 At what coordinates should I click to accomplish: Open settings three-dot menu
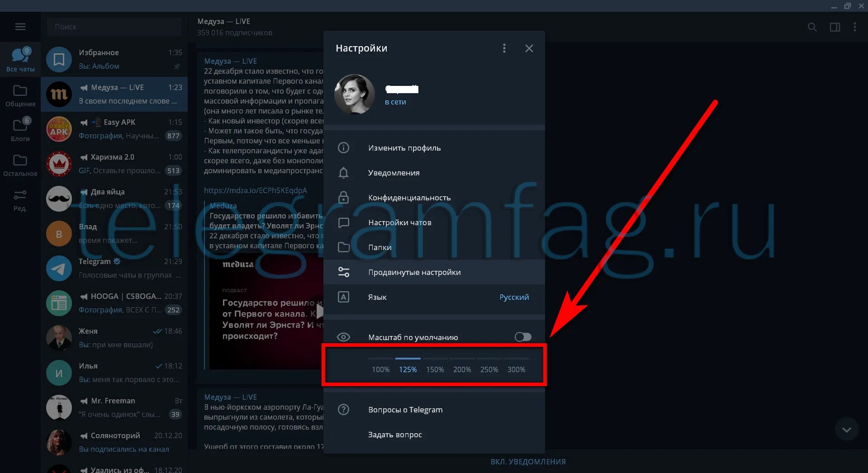click(504, 48)
